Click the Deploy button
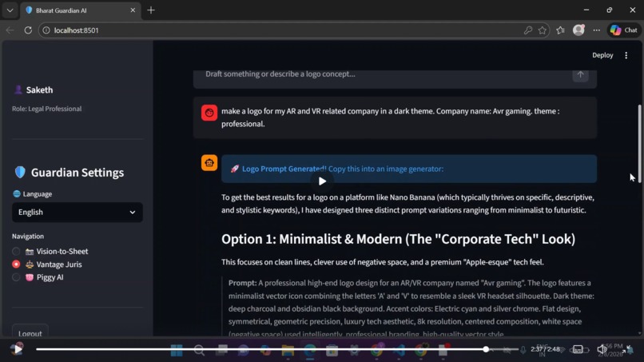The image size is (644, 362). [x=602, y=55]
